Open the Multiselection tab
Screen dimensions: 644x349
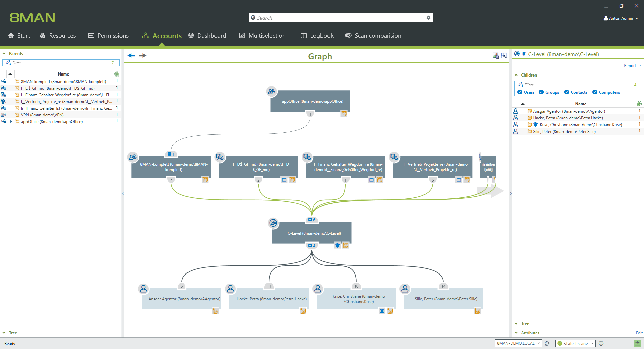[x=262, y=36]
